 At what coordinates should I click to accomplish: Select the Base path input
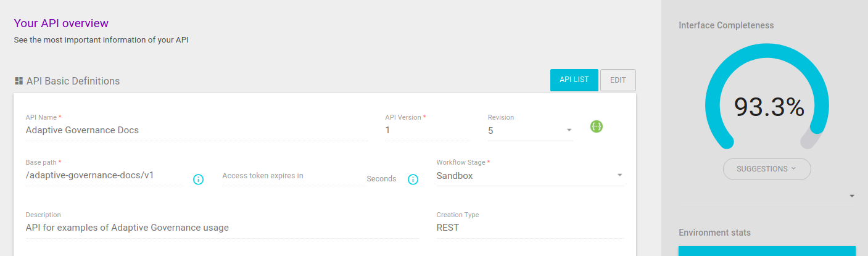point(104,175)
